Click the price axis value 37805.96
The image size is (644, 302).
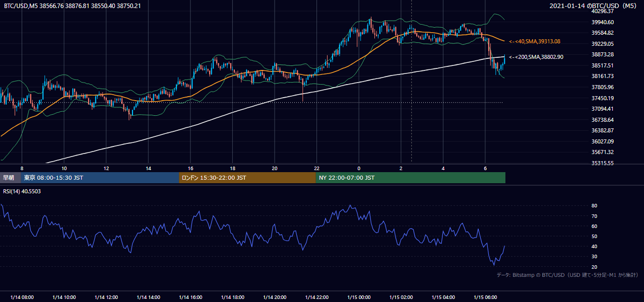[x=603, y=87]
